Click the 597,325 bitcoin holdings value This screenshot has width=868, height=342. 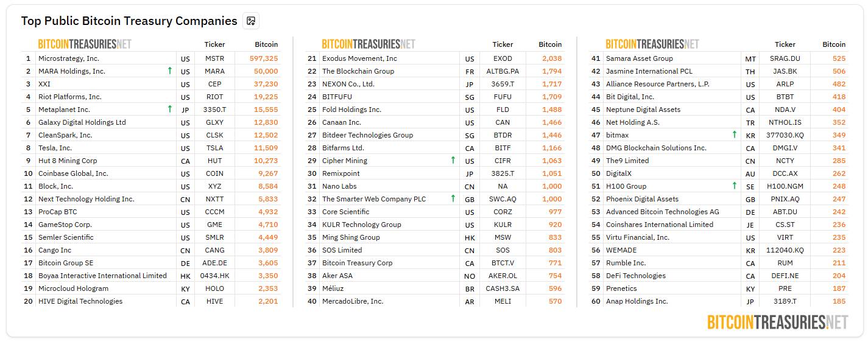point(264,58)
